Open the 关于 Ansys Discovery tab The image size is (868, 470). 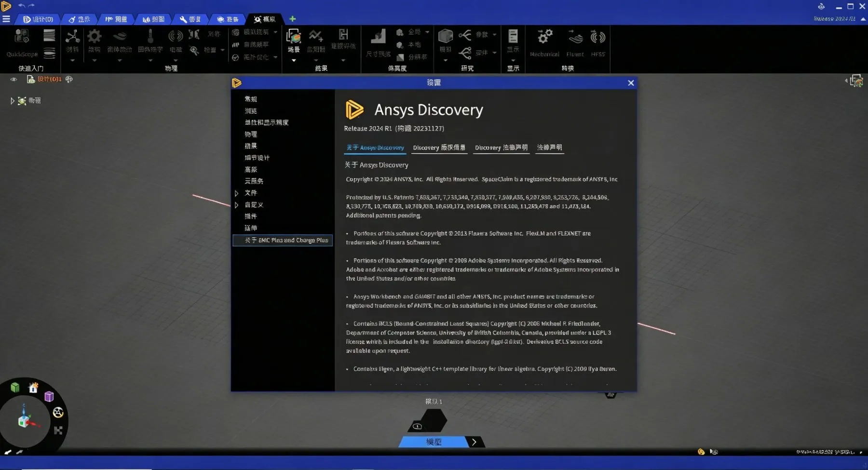(x=375, y=148)
